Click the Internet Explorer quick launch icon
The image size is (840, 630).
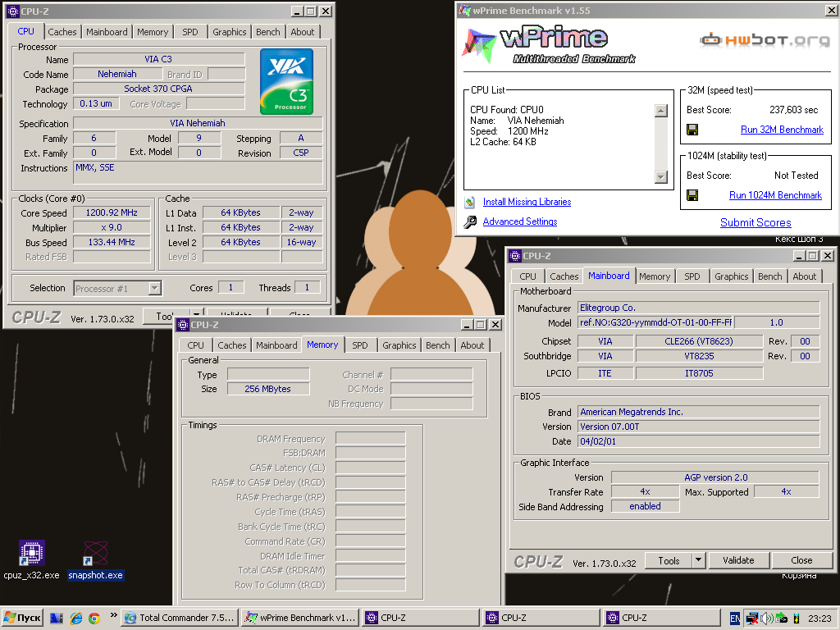(x=76, y=619)
